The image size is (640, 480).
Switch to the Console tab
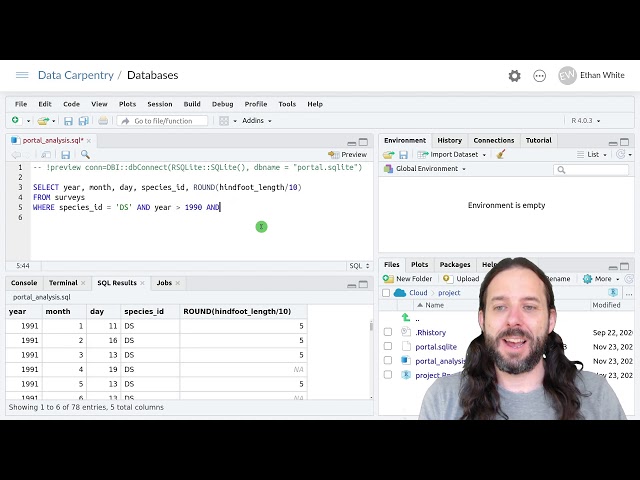tap(24, 283)
